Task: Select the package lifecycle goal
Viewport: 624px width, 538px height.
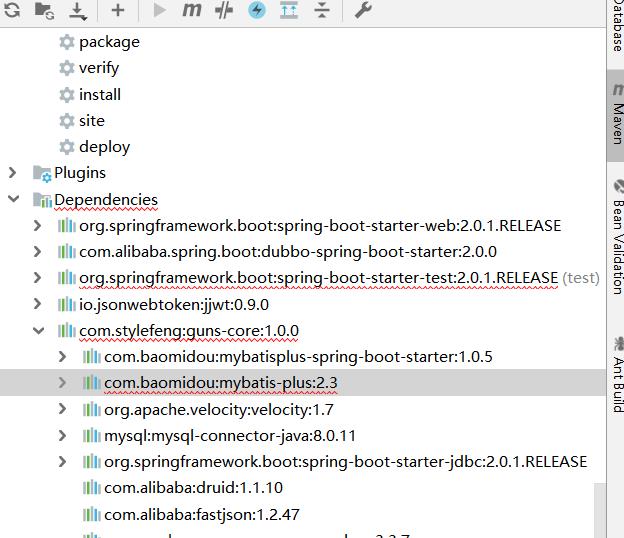Action: coord(109,42)
